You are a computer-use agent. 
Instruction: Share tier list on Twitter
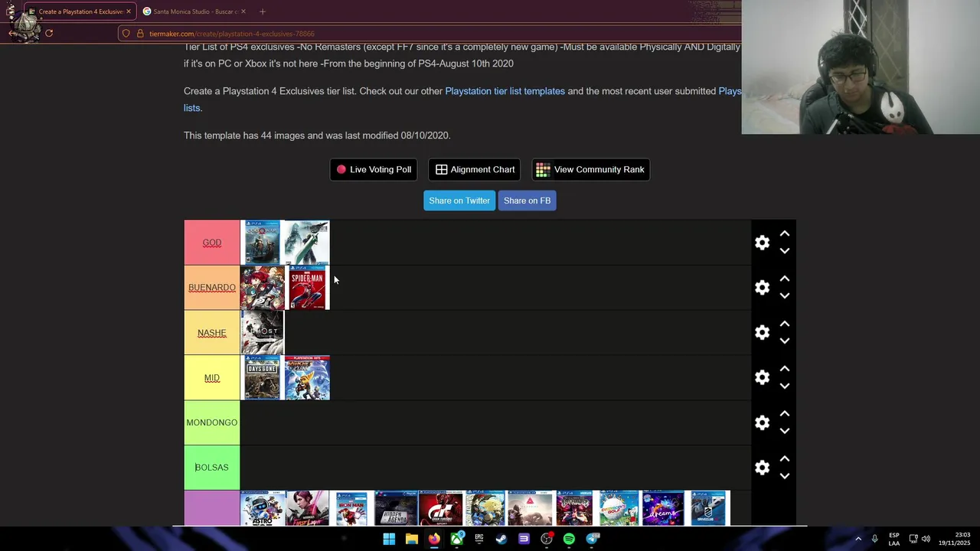pyautogui.click(x=459, y=201)
